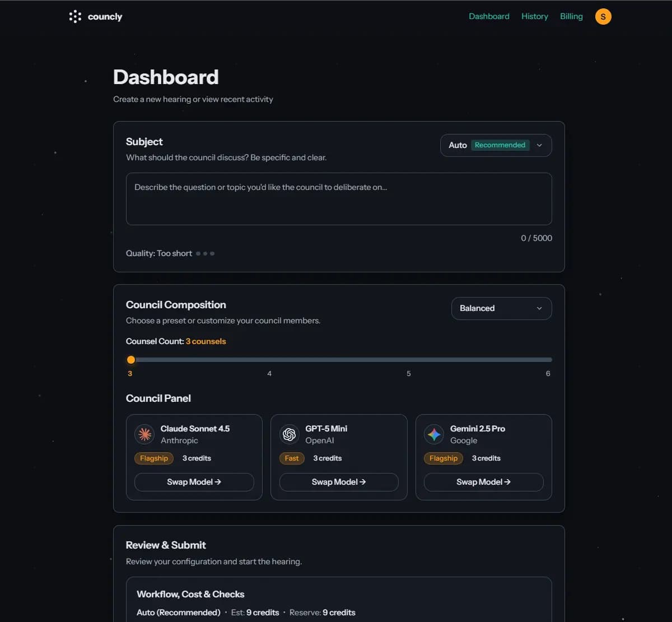The width and height of the screenshot is (672, 622).
Task: Select the 3 credits label under Claude Sonnet
Action: [x=197, y=458]
